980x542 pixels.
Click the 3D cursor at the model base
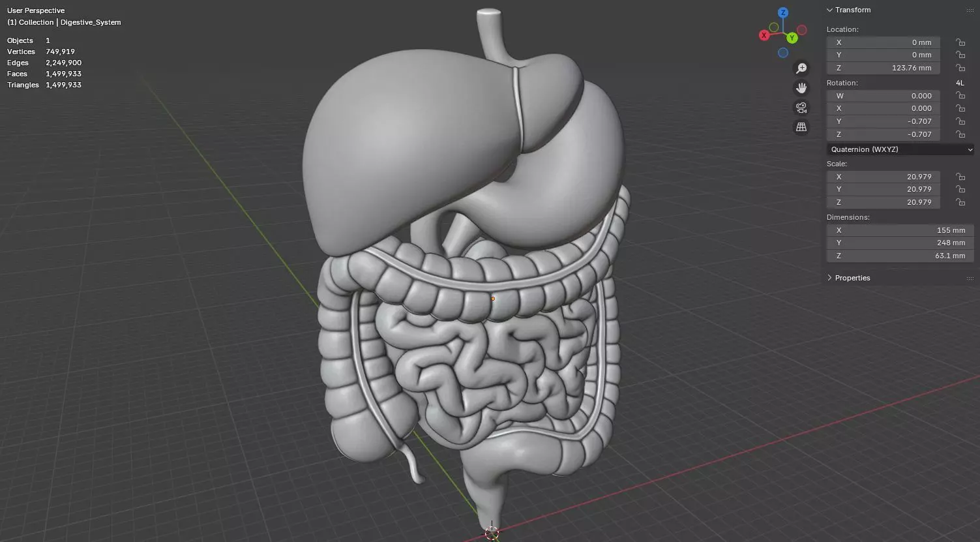click(x=492, y=533)
